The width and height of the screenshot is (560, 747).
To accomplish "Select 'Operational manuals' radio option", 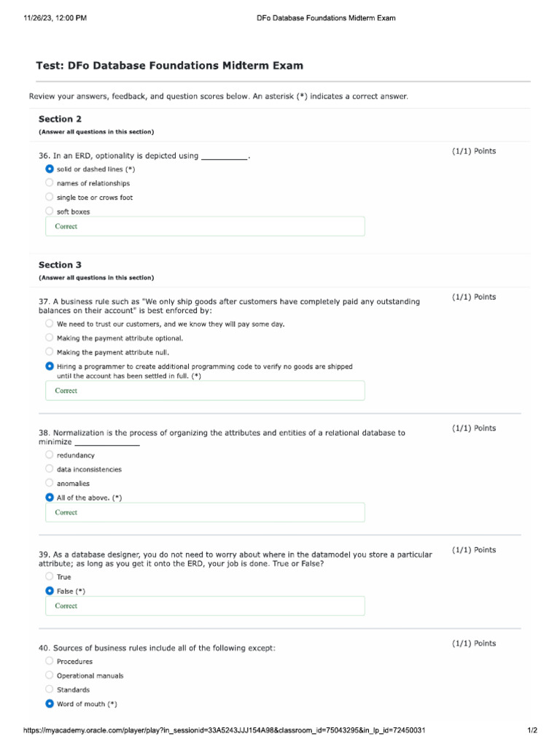I will click(50, 675).
